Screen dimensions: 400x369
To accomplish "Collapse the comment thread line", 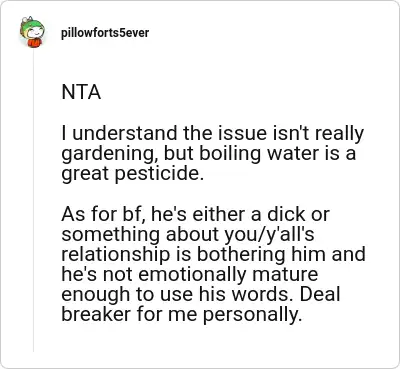I will tap(33, 200).
